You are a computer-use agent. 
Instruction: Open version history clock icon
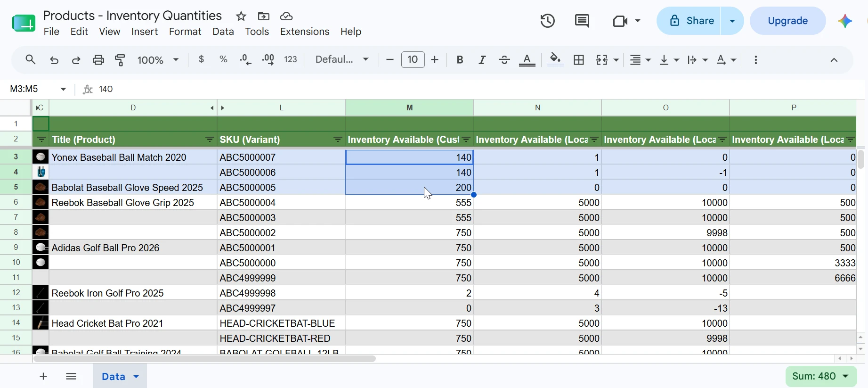[547, 21]
